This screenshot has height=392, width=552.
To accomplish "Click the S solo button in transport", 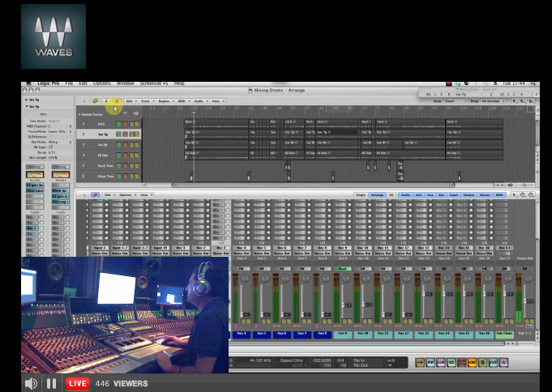I will point(482,363).
